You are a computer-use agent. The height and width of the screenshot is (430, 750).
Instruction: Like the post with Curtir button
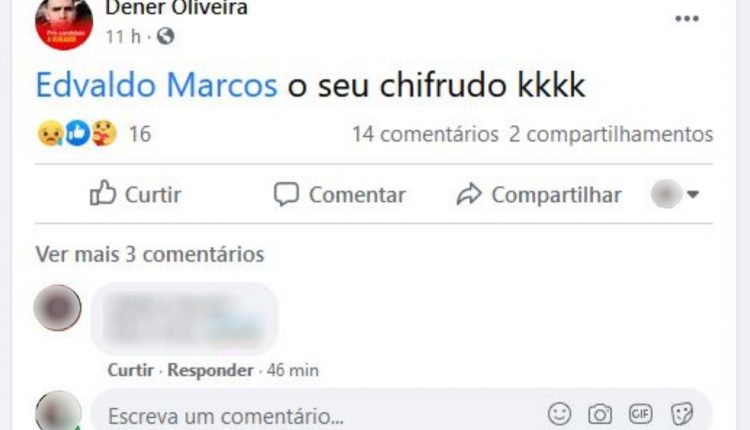point(136,194)
